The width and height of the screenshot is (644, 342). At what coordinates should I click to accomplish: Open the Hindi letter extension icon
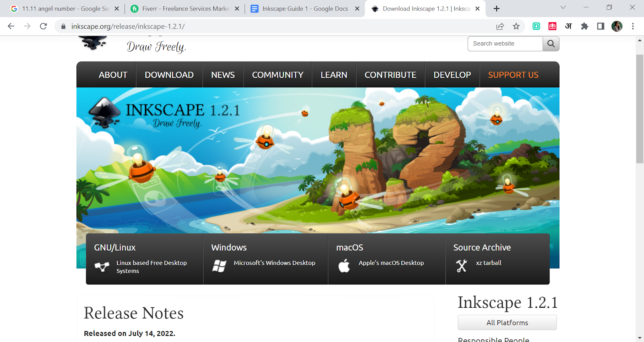pos(568,26)
